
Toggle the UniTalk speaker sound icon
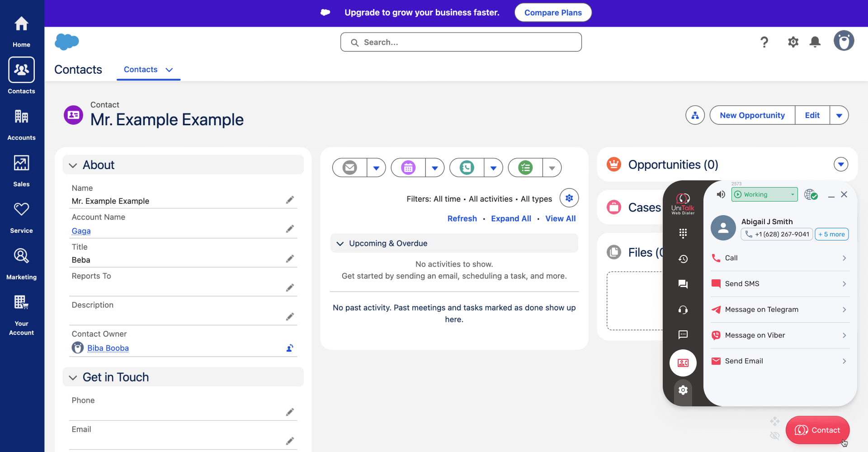721,194
